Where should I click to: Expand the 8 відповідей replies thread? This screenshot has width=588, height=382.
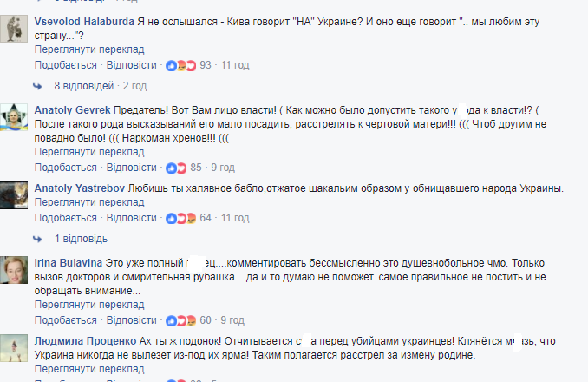click(83, 86)
